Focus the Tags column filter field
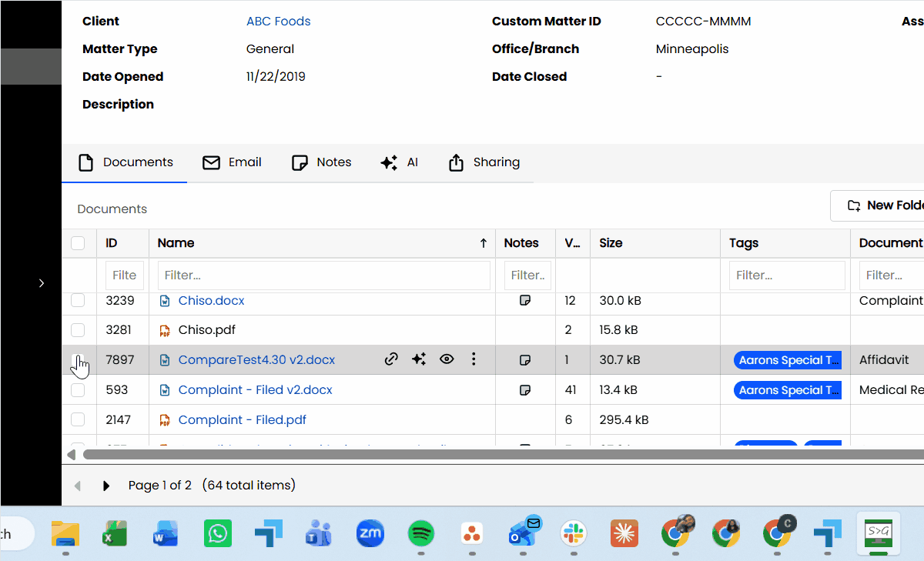Image resolution: width=924 pixels, height=561 pixels. [x=787, y=275]
